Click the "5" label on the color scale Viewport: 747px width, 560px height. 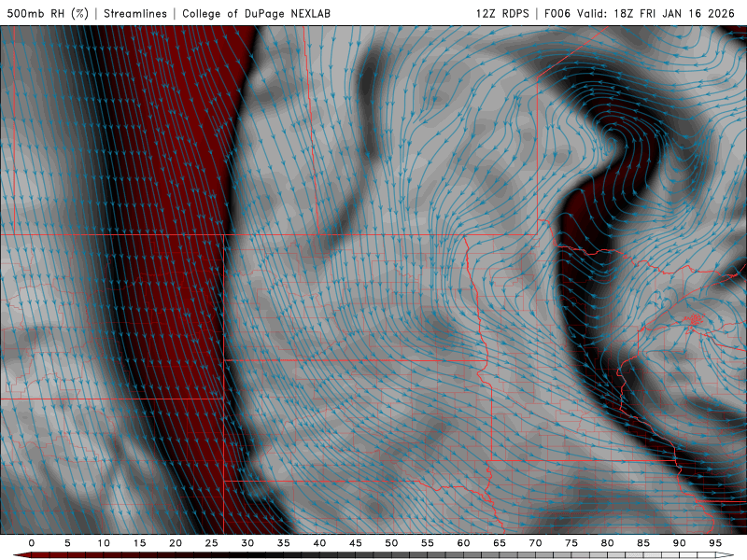(67, 543)
